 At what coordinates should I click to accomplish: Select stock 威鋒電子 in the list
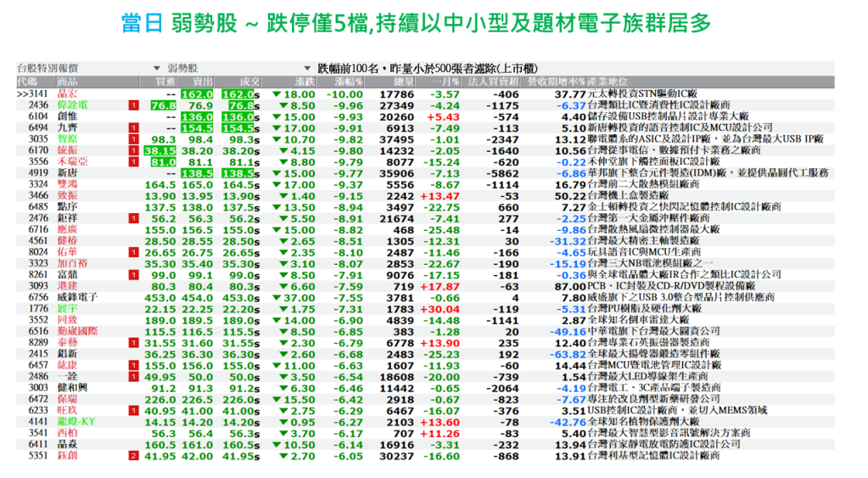[77, 297]
